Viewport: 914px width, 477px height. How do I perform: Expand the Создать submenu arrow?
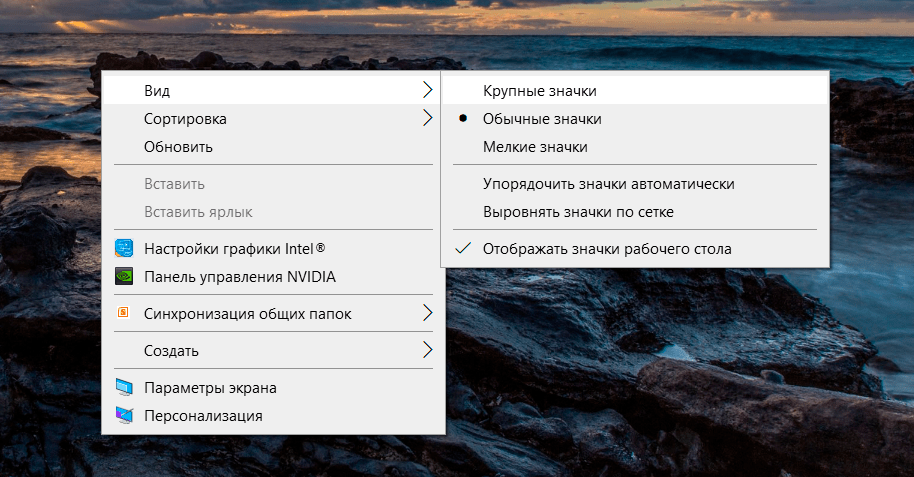pyautogui.click(x=427, y=351)
